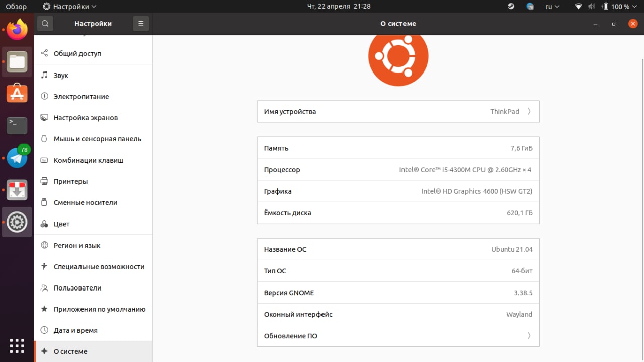644x362 pixels.
Task: Open system menu at battery 100 %
Action: pos(620,7)
